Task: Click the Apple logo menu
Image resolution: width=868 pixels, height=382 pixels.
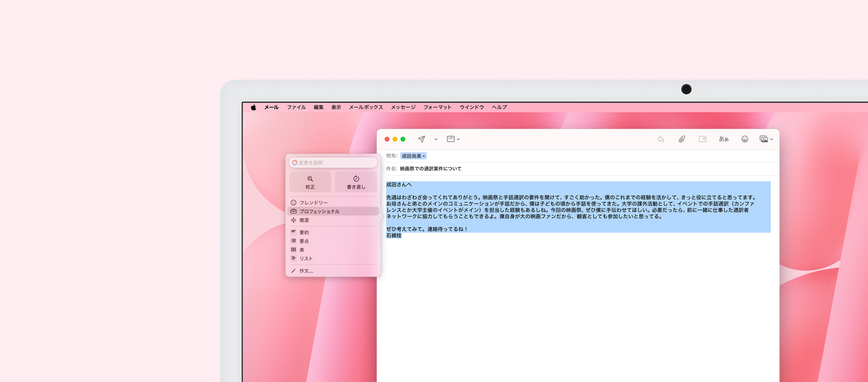Action: point(253,107)
